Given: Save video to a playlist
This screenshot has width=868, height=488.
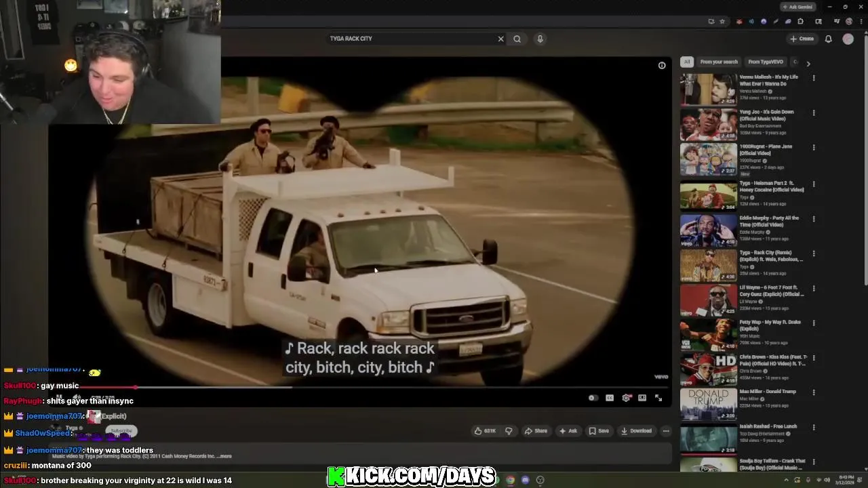Looking at the screenshot, I should pyautogui.click(x=599, y=431).
